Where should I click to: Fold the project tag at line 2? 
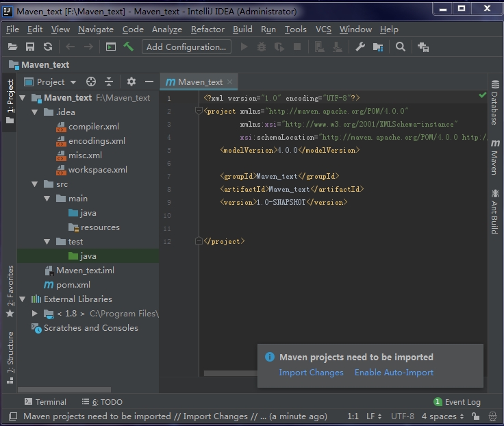199,111
